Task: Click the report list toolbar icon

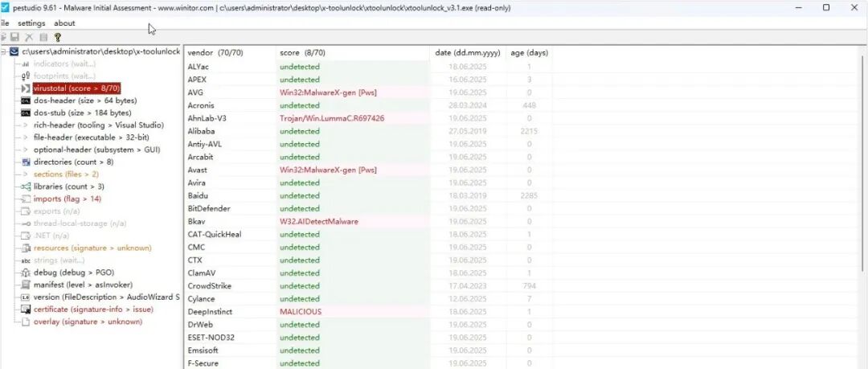Action: coord(43,37)
